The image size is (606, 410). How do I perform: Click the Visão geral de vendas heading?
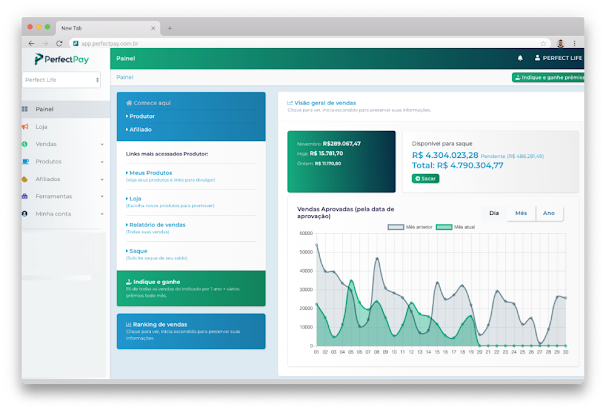325,103
